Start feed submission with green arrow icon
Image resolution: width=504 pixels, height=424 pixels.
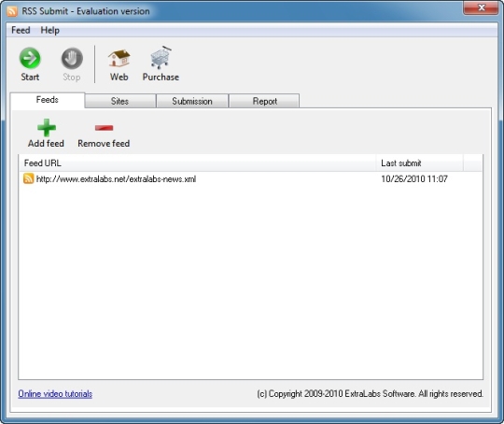(x=30, y=59)
